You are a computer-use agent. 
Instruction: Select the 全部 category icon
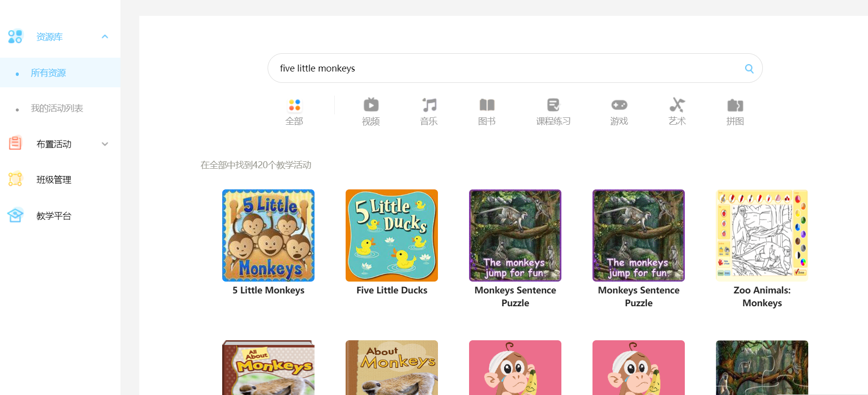[294, 105]
